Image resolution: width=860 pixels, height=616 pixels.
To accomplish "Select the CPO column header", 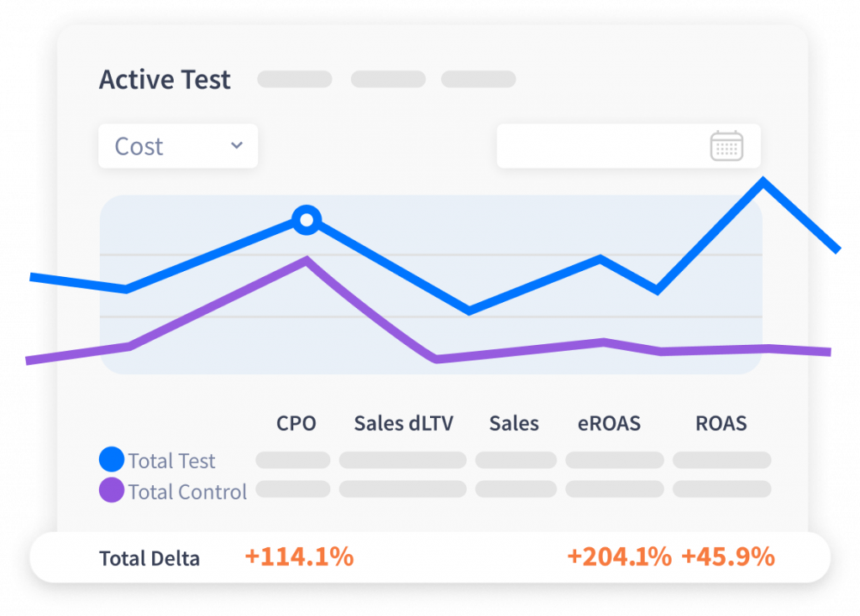I will point(296,424).
